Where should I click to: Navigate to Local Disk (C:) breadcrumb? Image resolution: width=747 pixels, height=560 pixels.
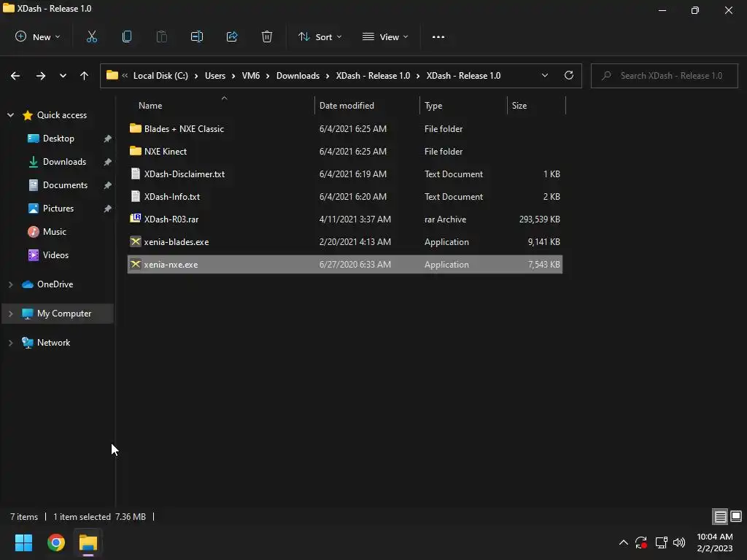[160, 76]
